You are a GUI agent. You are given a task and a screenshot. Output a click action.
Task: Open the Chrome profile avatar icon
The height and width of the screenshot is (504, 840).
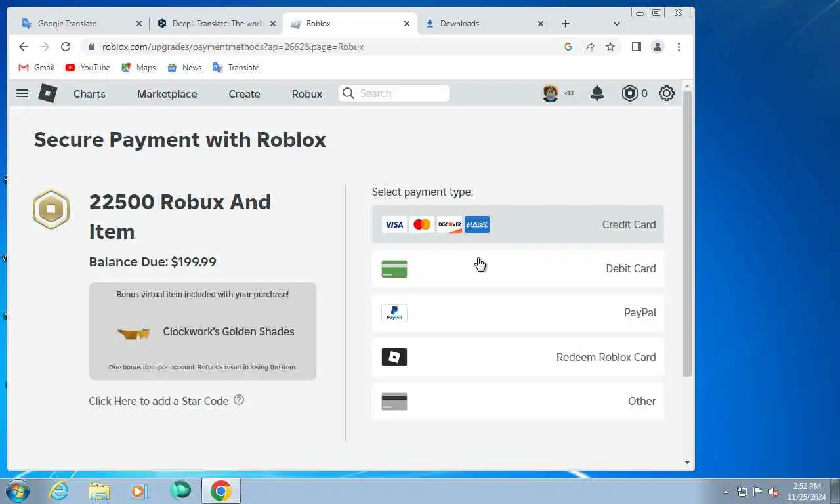(x=657, y=47)
